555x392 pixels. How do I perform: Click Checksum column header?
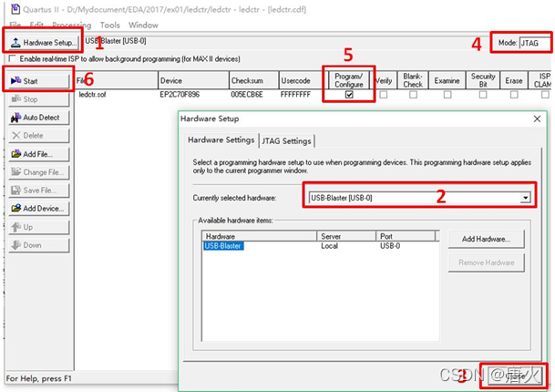[253, 81]
